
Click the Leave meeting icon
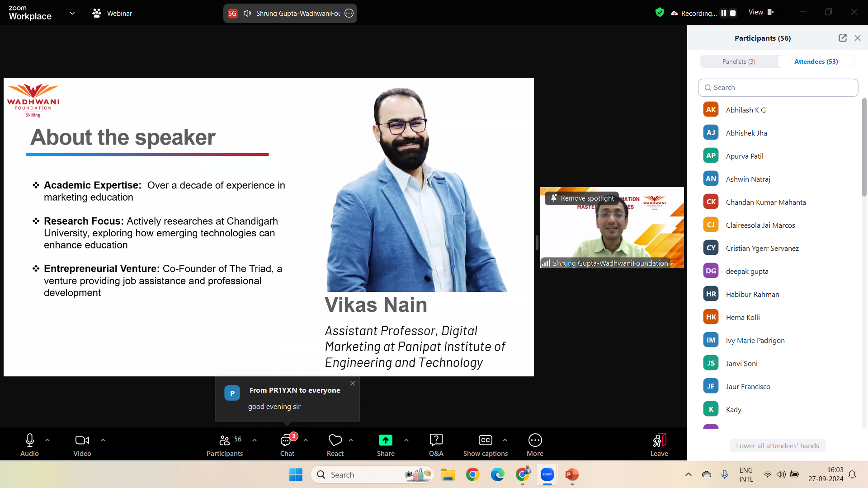(659, 440)
